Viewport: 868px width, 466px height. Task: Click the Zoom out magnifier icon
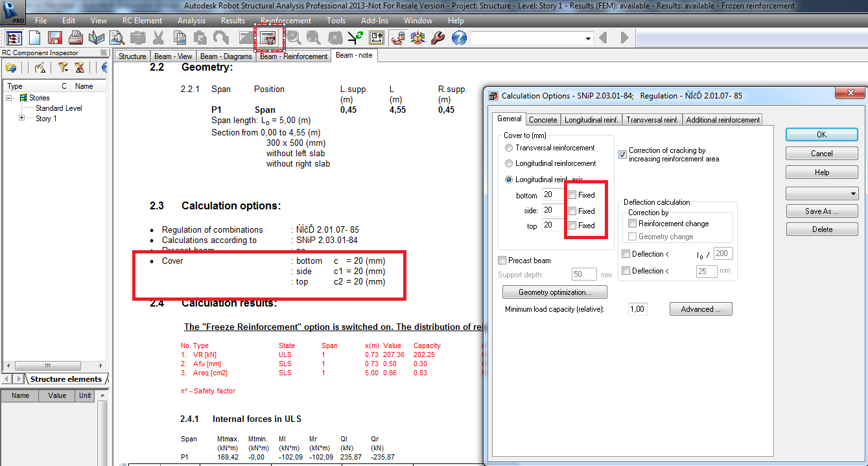314,38
